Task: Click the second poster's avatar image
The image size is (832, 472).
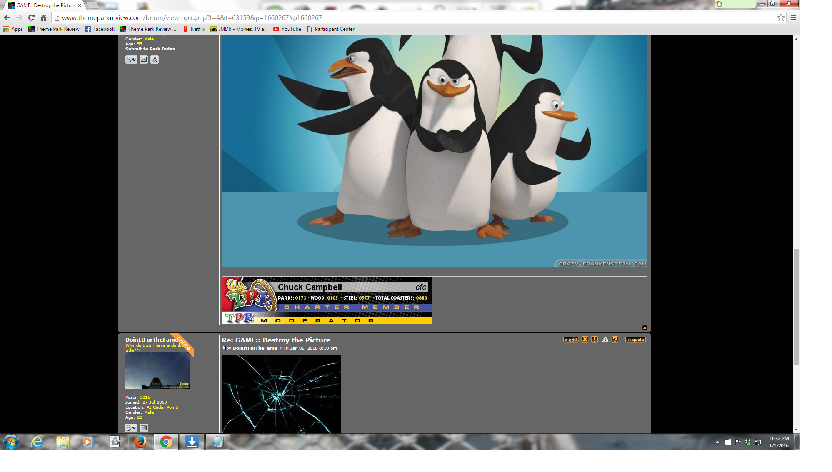Action: (157, 371)
